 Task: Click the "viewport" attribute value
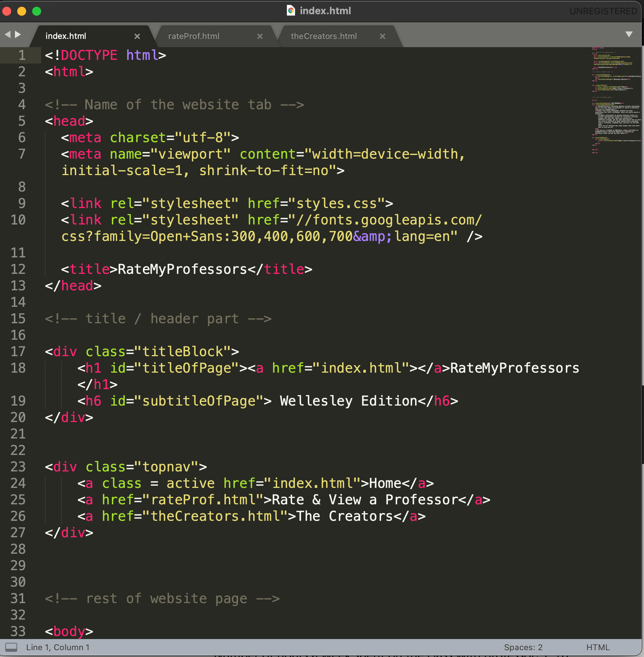pos(190,154)
